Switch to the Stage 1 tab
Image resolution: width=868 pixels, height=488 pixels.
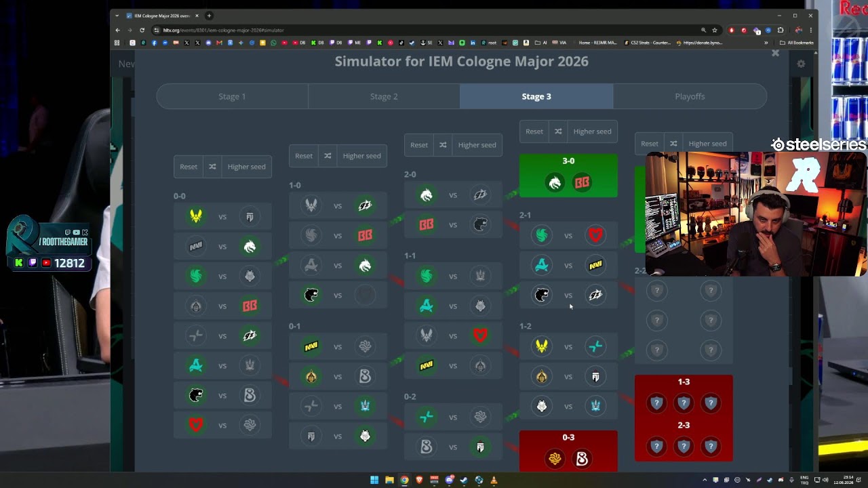[232, 96]
